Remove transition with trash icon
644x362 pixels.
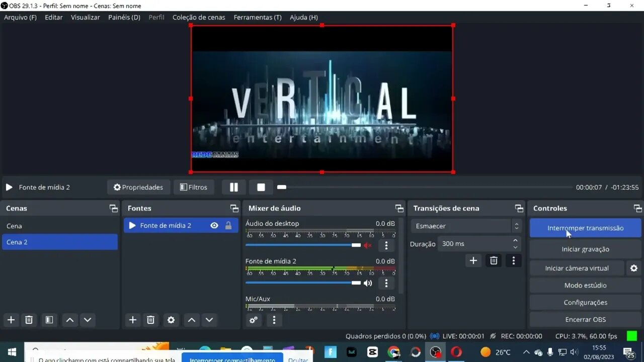494,260
